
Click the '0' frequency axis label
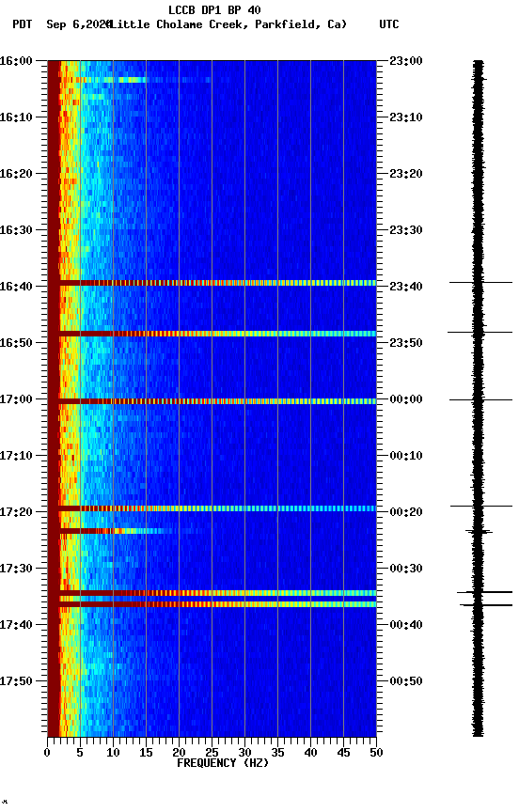click(x=47, y=753)
